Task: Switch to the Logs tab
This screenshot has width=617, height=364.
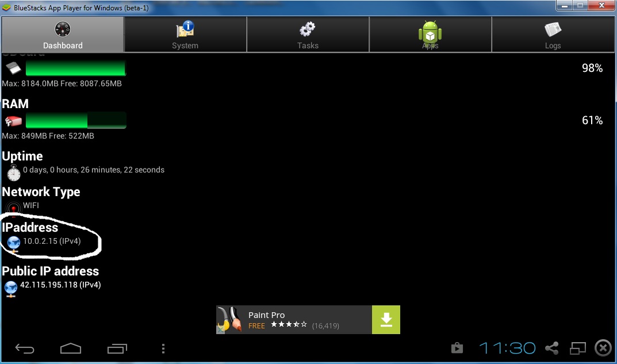Action: [x=553, y=35]
